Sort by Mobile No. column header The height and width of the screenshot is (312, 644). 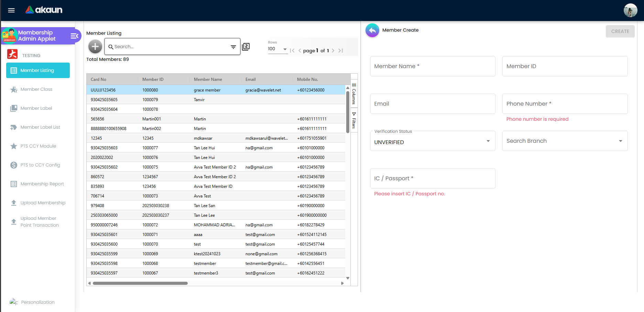tap(307, 79)
